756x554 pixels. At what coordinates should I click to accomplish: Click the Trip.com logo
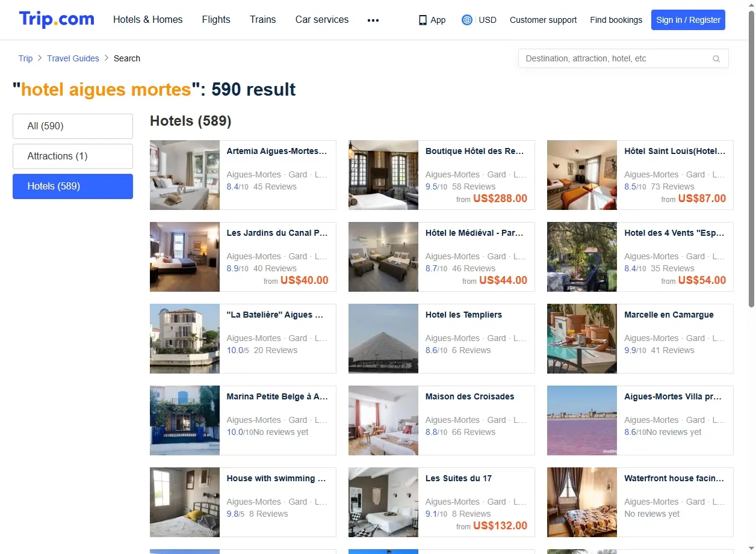(57, 19)
